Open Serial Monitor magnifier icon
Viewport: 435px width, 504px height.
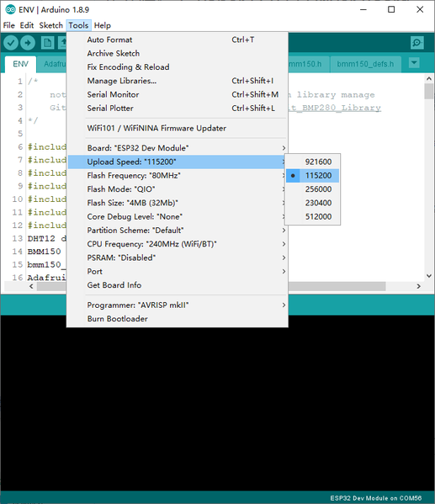[417, 43]
